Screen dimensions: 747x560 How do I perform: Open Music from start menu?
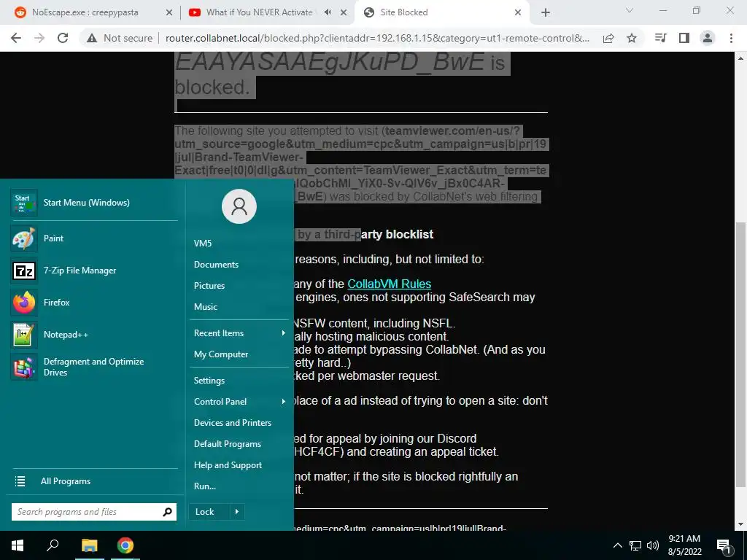tap(239, 307)
